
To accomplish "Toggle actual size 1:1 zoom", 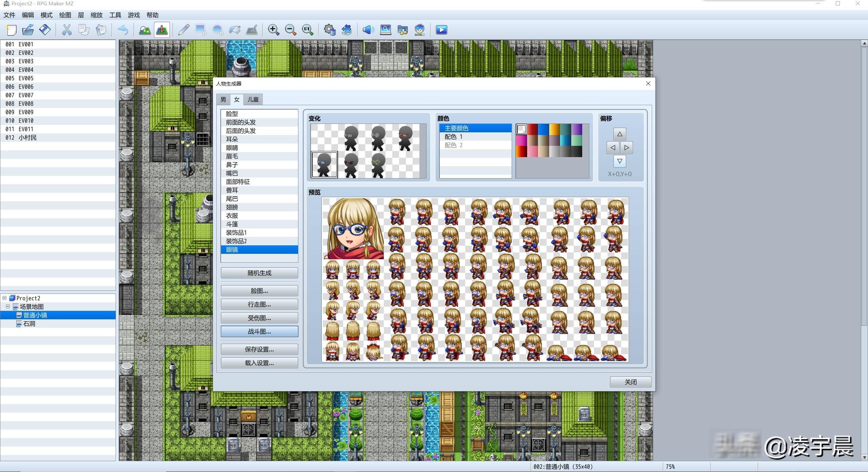I will point(307,30).
